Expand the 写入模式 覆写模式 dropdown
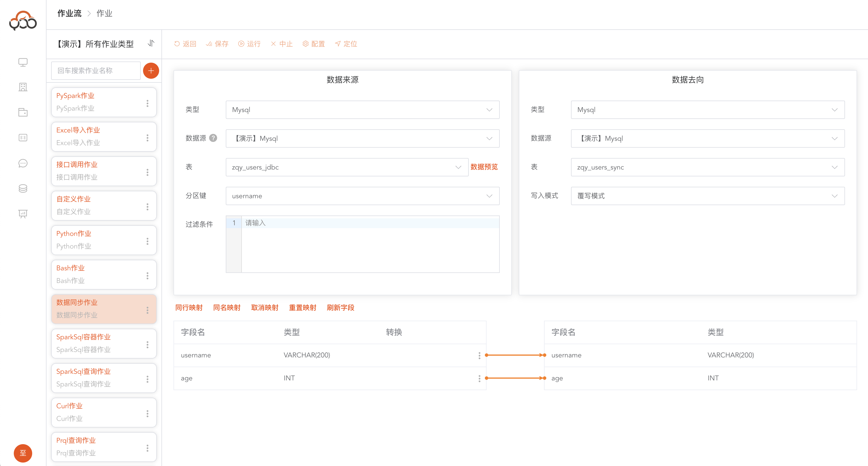Image resolution: width=868 pixels, height=466 pixels. click(708, 196)
